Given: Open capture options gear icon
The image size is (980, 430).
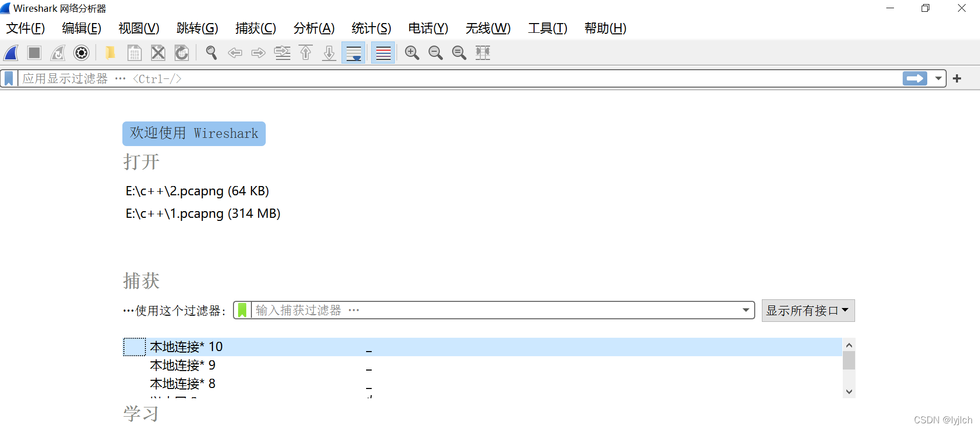Looking at the screenshot, I should tap(81, 53).
